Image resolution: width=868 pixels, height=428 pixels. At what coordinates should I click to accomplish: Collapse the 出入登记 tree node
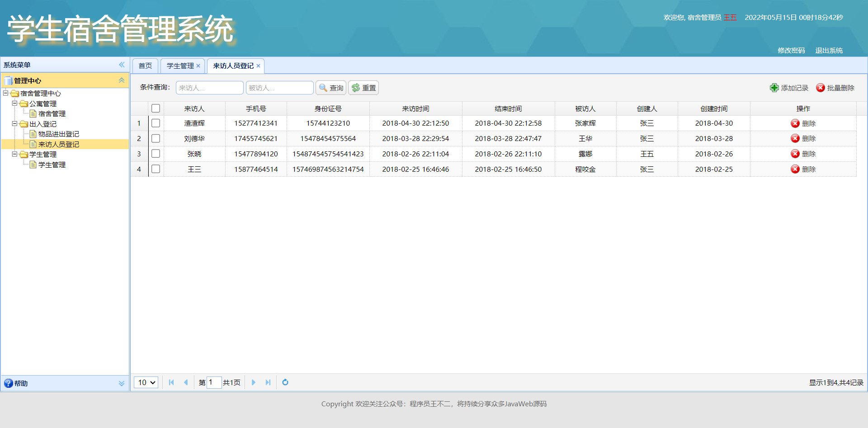[x=14, y=124]
